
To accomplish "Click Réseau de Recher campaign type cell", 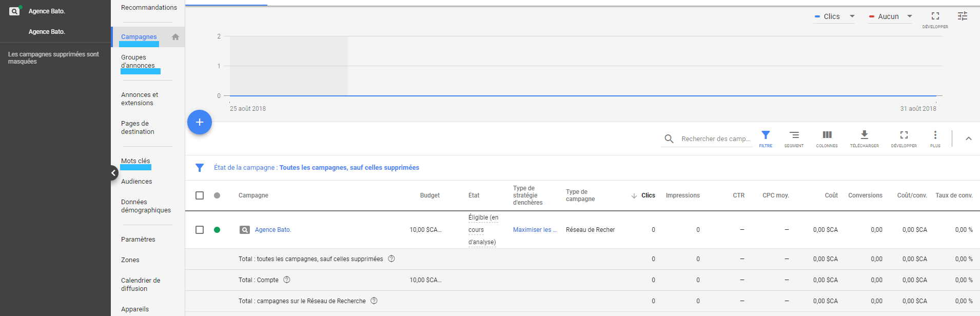I will tap(590, 230).
